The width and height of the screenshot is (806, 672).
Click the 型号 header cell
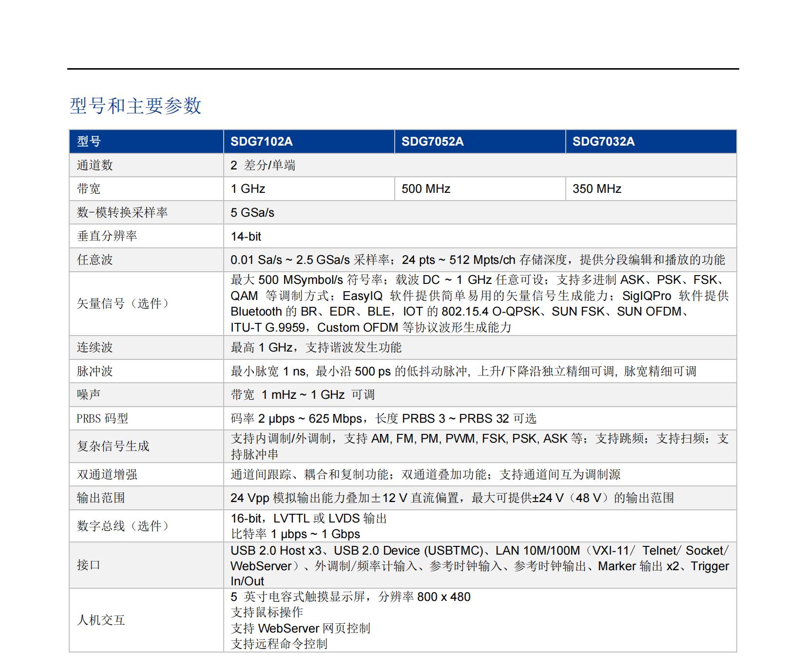tap(89, 142)
